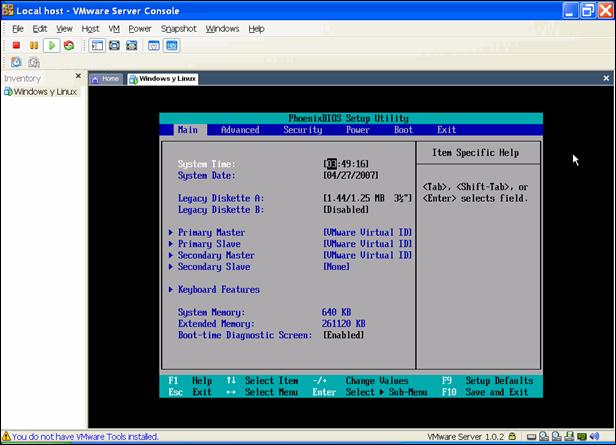Screen dimensions: 616x445
Task: Select the Boot BIOS tab
Action: [x=403, y=130]
